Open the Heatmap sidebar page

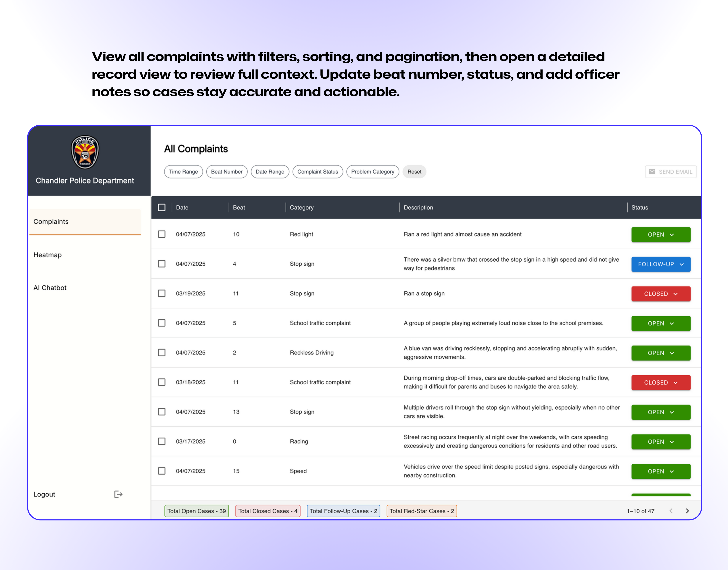(47, 255)
